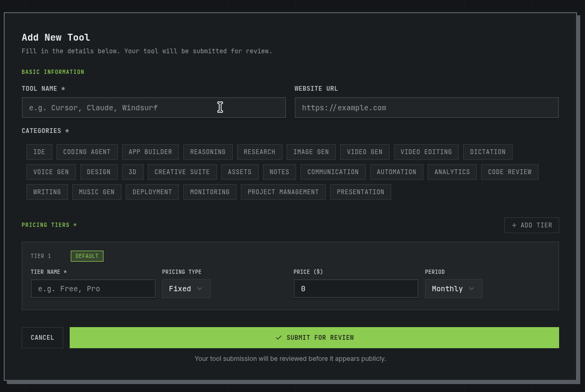Select the PROJECT MANAGEMENT category
The width and height of the screenshot is (585, 392).
pos(283,192)
